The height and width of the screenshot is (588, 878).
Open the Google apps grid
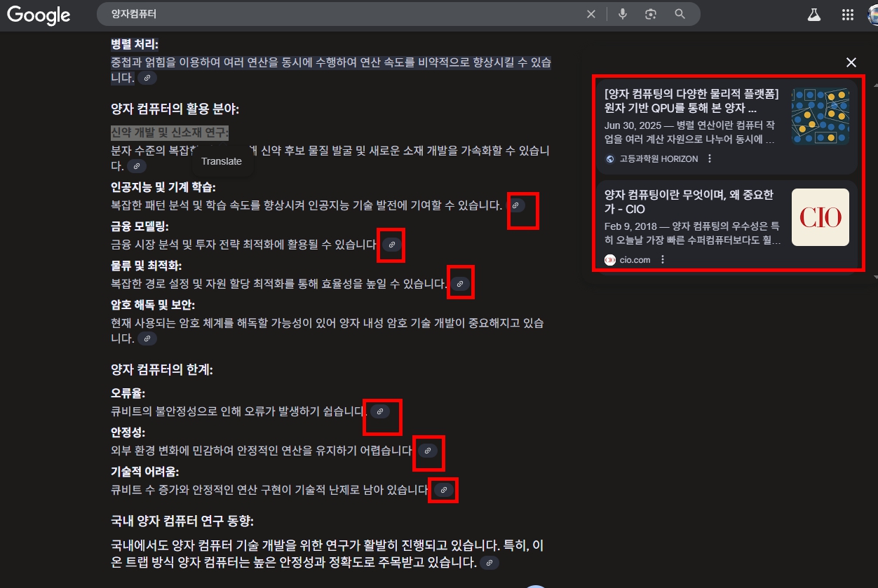[x=848, y=15]
